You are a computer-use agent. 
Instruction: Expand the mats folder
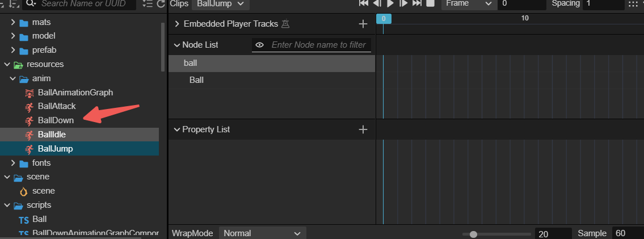click(13, 23)
